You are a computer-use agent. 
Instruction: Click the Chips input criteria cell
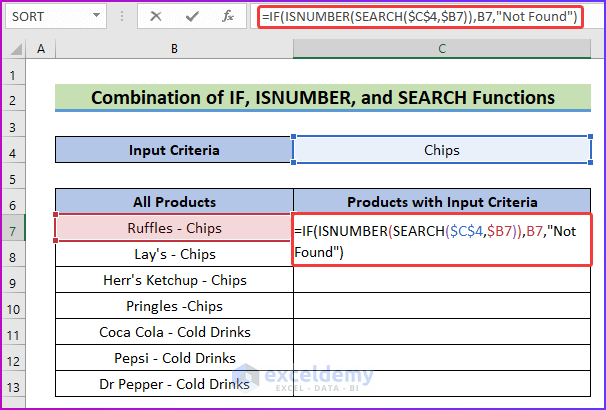pos(441,151)
